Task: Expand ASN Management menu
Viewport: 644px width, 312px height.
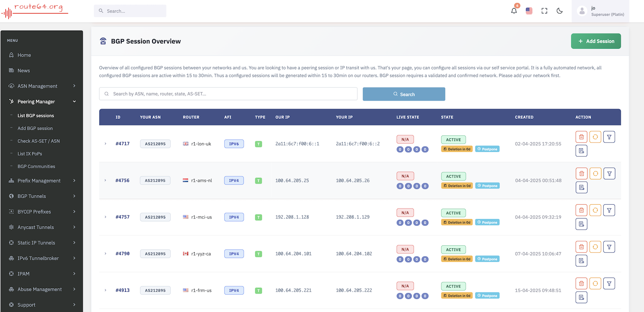Action: [x=42, y=86]
